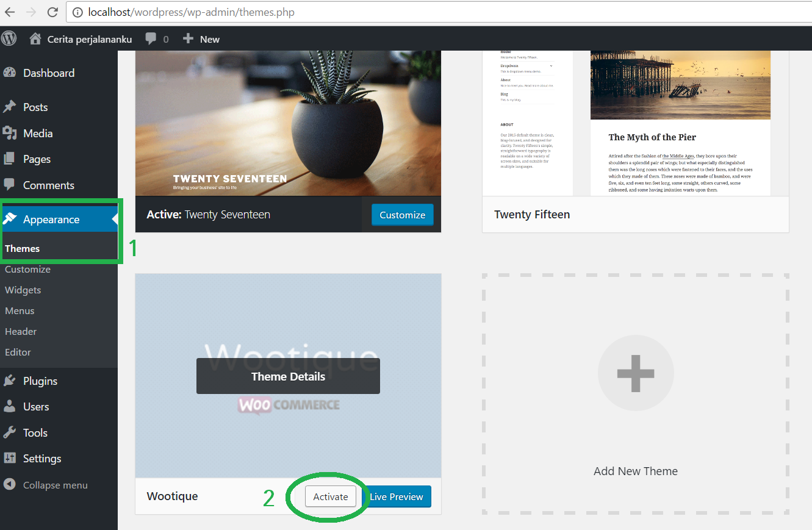Reload the page with the refresh icon

[x=52, y=12]
